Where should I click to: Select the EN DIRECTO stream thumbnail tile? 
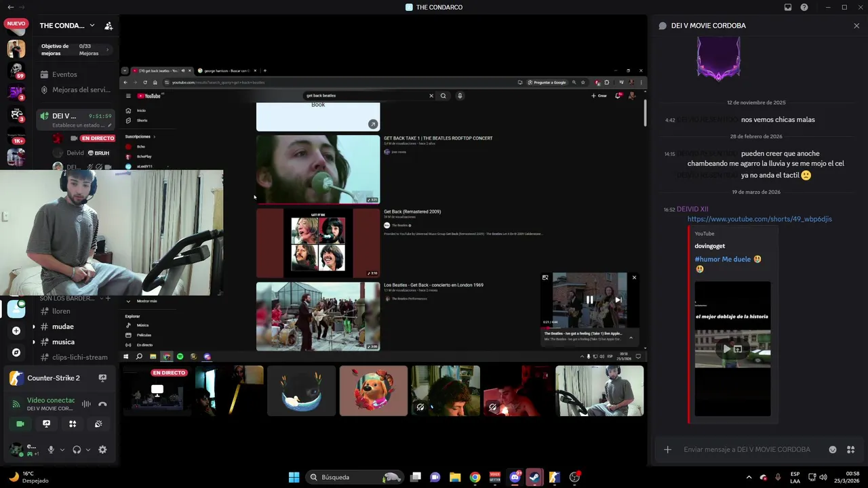pos(157,391)
